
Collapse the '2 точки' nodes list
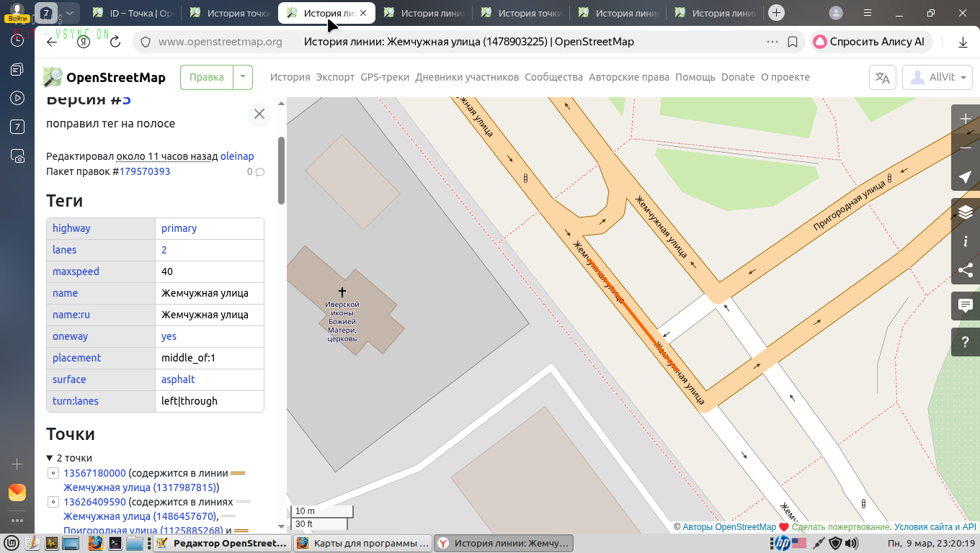pyautogui.click(x=50, y=458)
